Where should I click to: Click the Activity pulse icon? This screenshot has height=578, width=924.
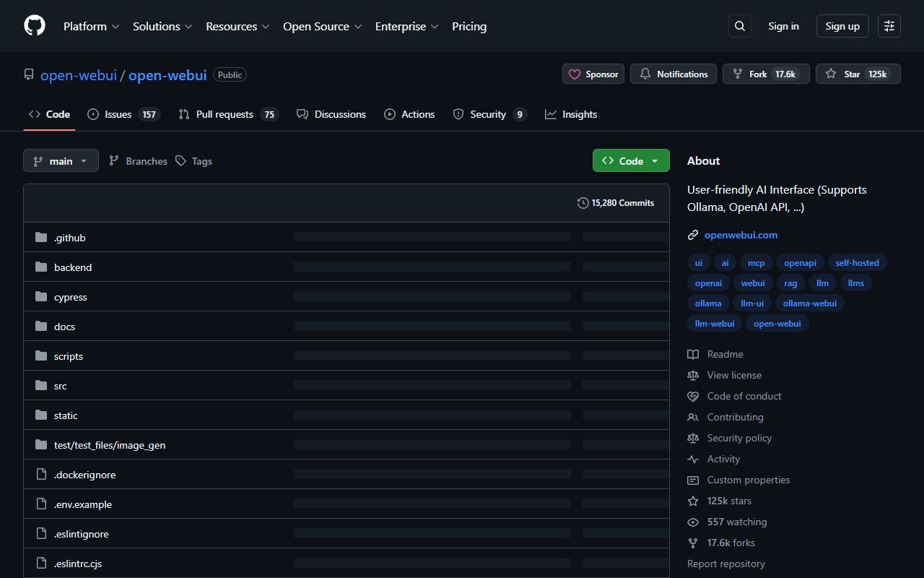(x=693, y=459)
